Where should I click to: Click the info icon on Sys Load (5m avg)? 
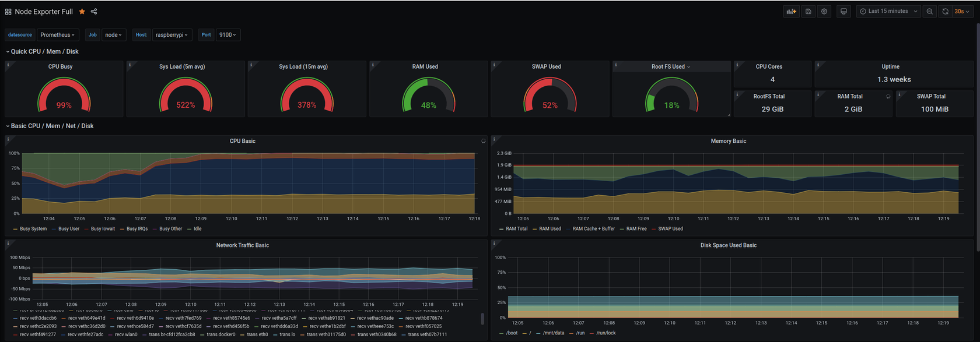[129, 65]
